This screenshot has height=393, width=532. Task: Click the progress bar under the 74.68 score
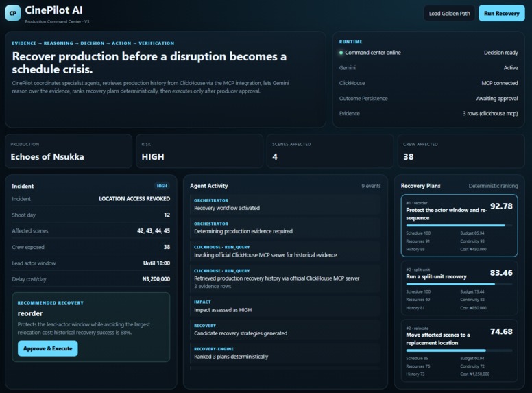[459, 350]
